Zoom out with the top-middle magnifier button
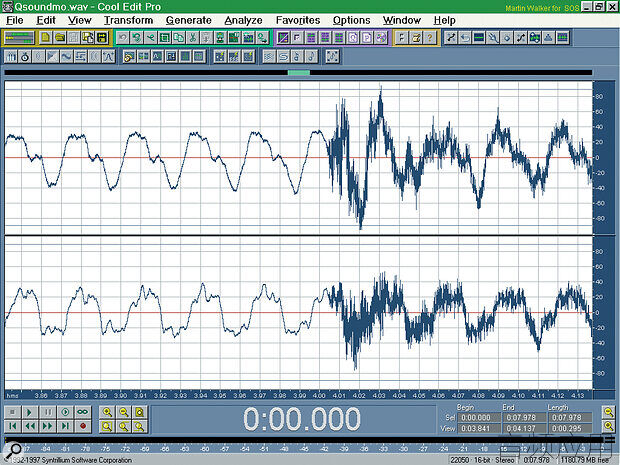 [x=124, y=412]
